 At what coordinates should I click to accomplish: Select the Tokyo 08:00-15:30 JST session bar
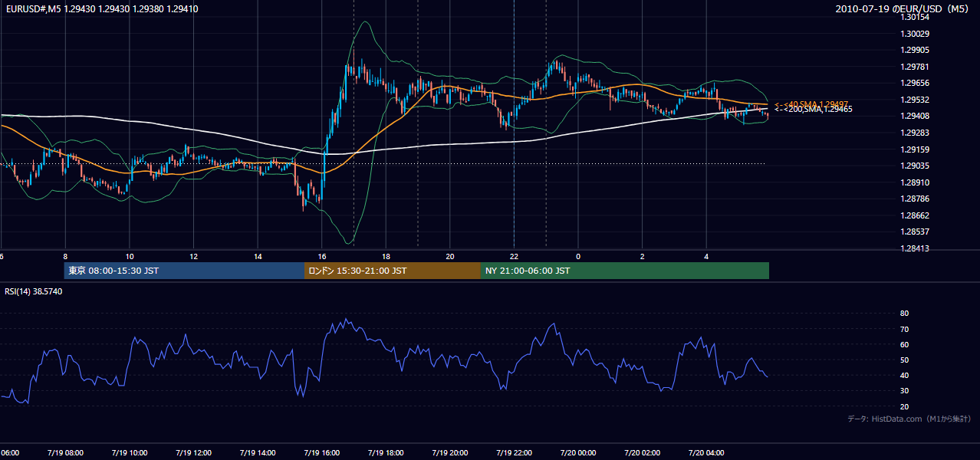[184, 271]
